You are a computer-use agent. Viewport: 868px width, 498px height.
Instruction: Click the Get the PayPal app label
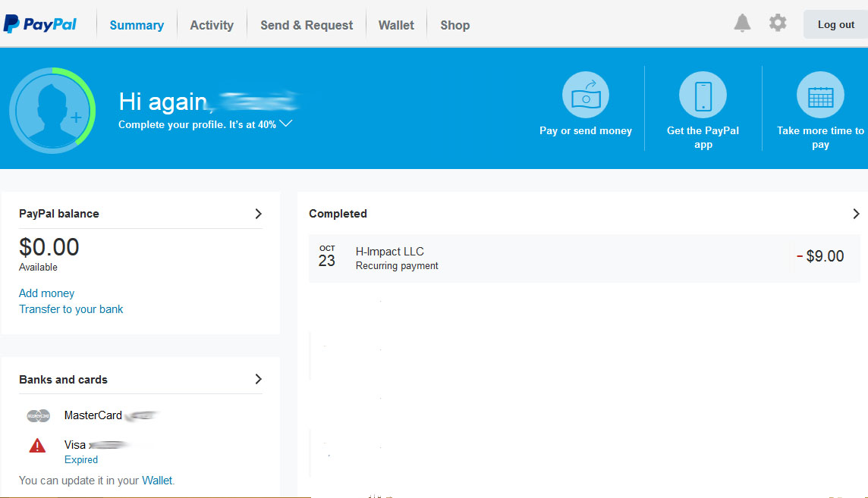coord(703,138)
